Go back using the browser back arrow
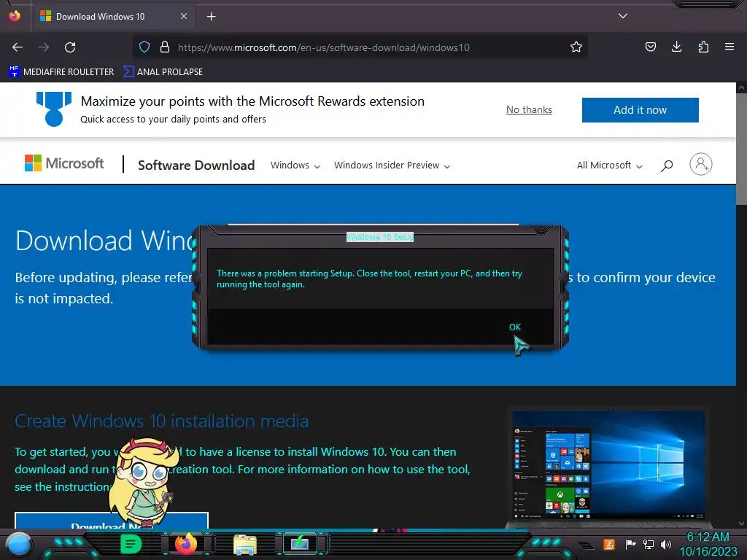The image size is (747, 560). 18,47
